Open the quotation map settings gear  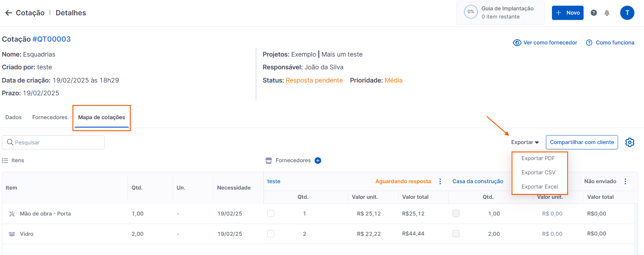(x=629, y=142)
